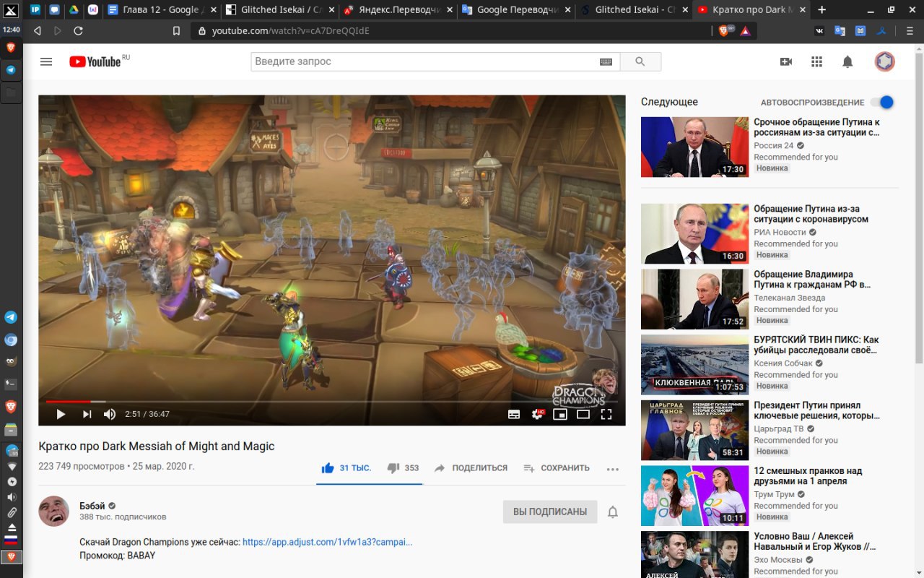Viewport: 924px width, 578px height.
Task: Switch to the Glitched Isekai / Сл tab
Action: pyautogui.click(x=279, y=10)
